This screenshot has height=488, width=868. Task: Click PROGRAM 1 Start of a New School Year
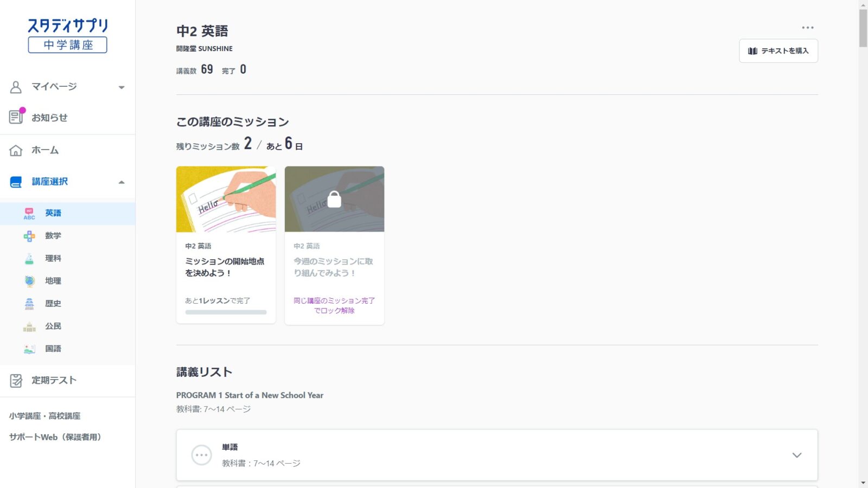pyautogui.click(x=250, y=395)
